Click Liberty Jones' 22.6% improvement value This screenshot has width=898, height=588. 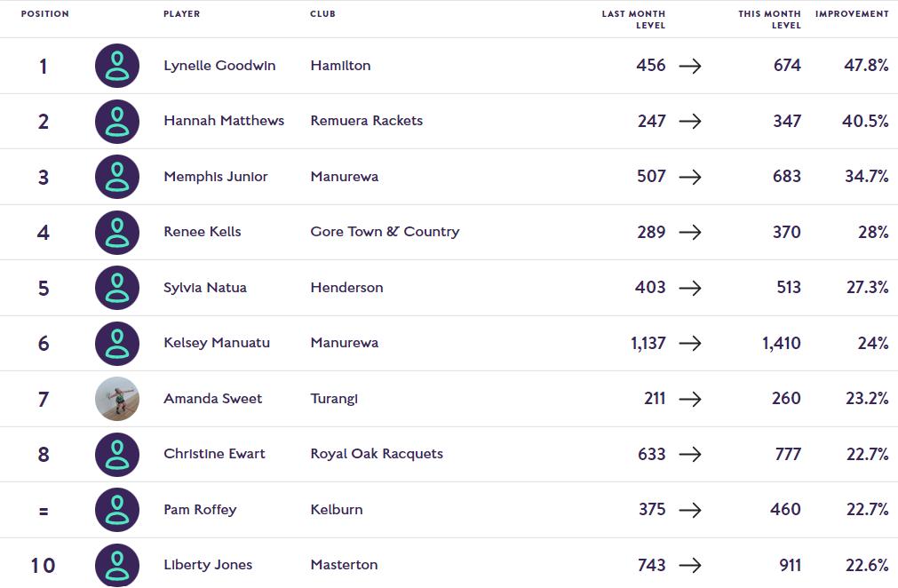866,565
